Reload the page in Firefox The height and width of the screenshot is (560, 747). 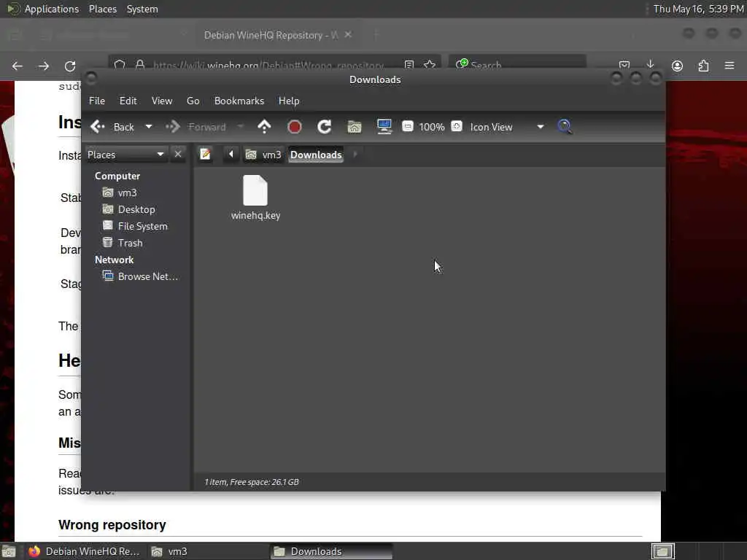[70, 66]
